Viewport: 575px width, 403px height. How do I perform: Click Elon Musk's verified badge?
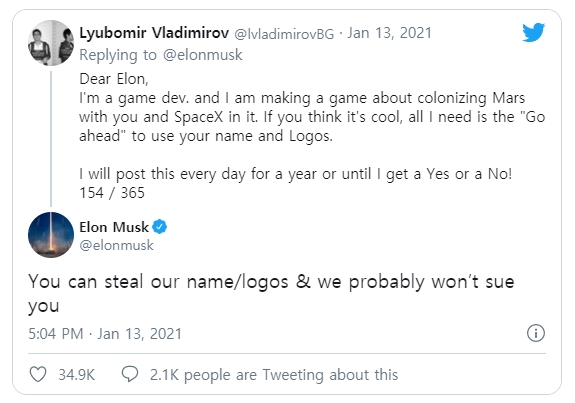tap(160, 227)
